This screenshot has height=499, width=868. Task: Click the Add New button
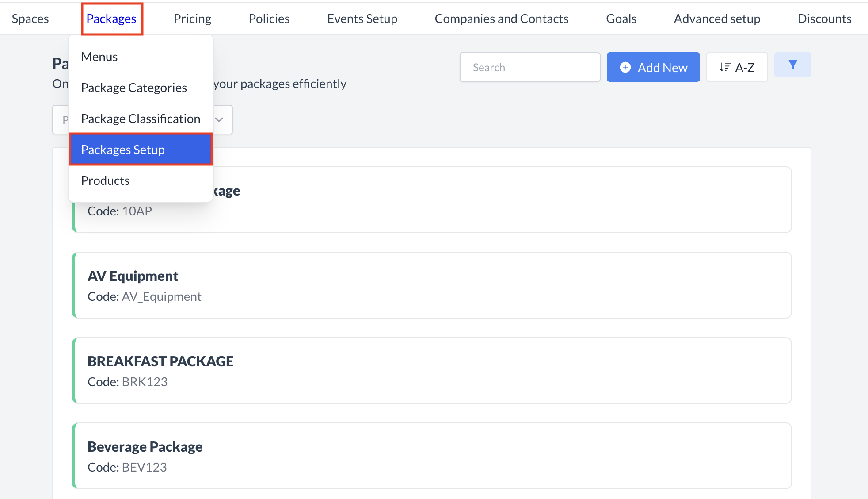coord(653,67)
